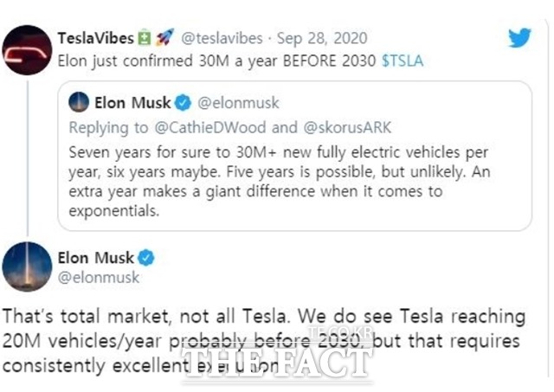Image resolution: width=554 pixels, height=392 pixels.
Task: Click the @elonmusk handle in the quoted tweet
Action: (239, 103)
